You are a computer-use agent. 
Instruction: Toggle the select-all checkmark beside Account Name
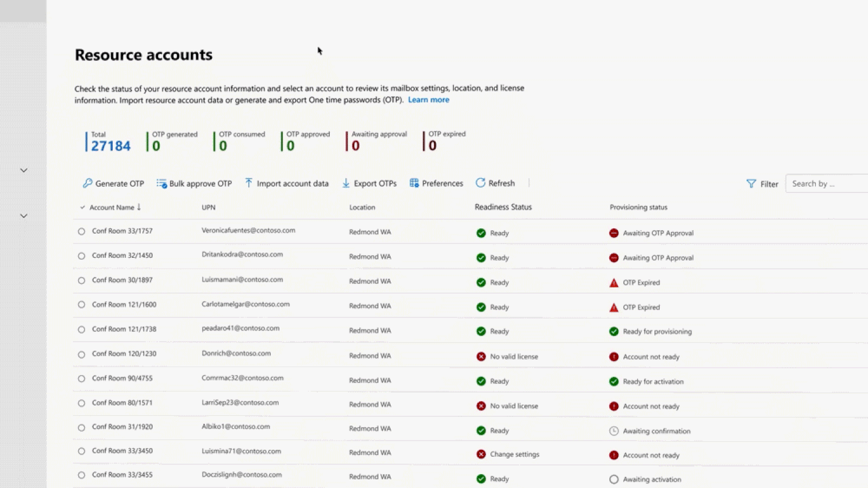point(82,208)
